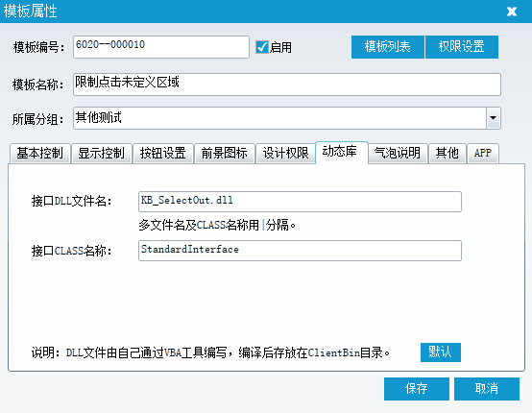The image size is (532, 413).
Task: Select the 动态库 tab
Action: (342, 152)
